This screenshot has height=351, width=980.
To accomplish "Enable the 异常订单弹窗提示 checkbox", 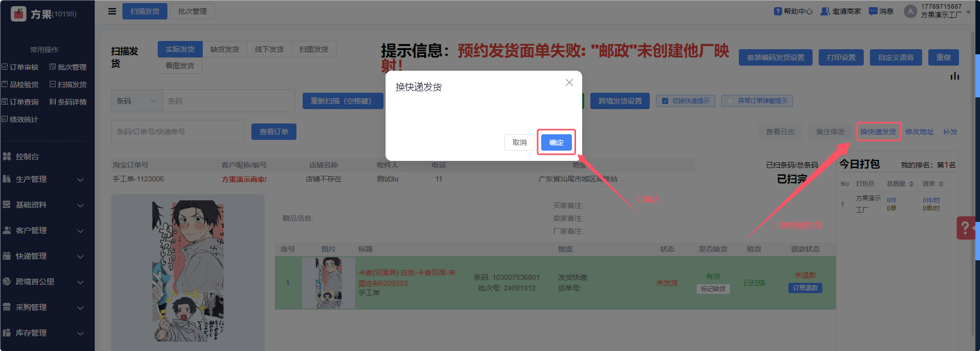I will pyautogui.click(x=731, y=101).
